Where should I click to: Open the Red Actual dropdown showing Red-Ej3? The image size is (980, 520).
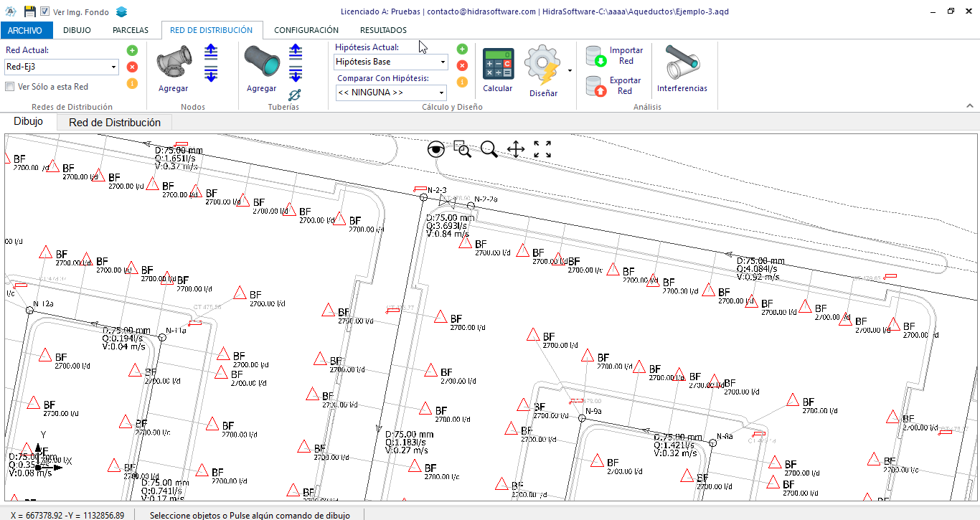click(62, 67)
